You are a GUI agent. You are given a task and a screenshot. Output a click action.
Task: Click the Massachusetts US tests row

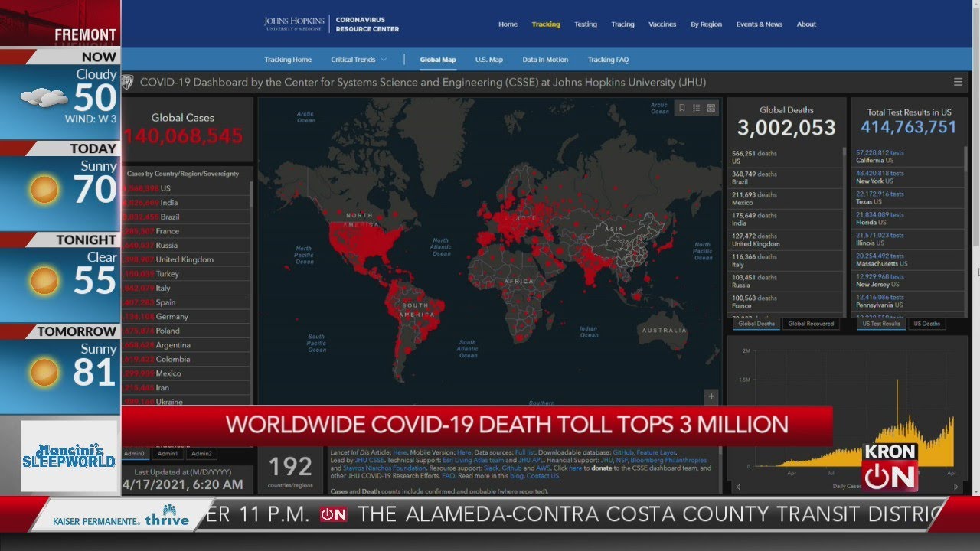coord(908,260)
